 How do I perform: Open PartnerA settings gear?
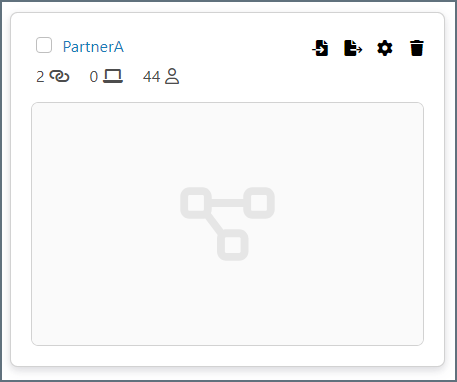click(385, 48)
